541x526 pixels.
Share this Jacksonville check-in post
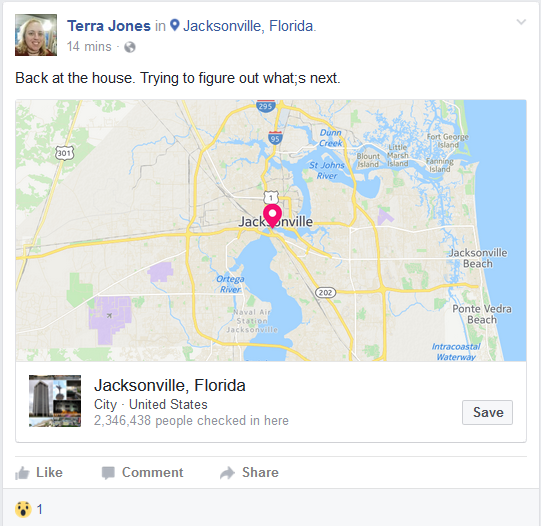(249, 473)
